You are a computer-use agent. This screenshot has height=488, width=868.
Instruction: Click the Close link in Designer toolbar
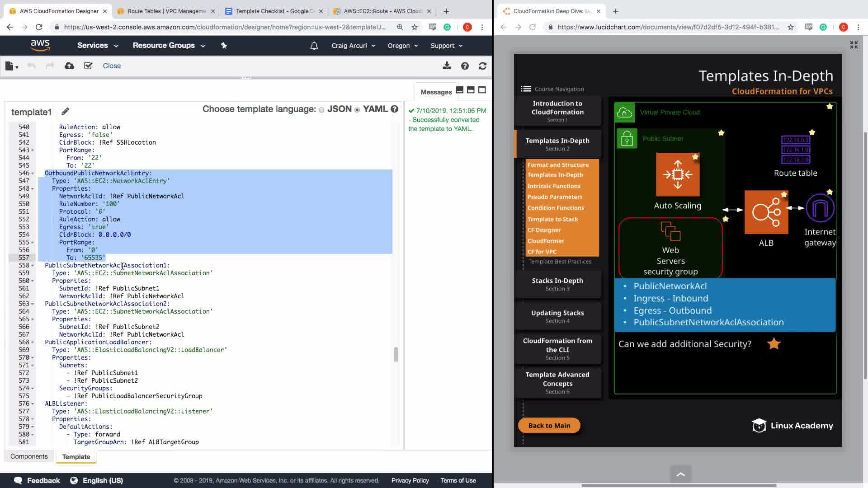click(x=112, y=66)
